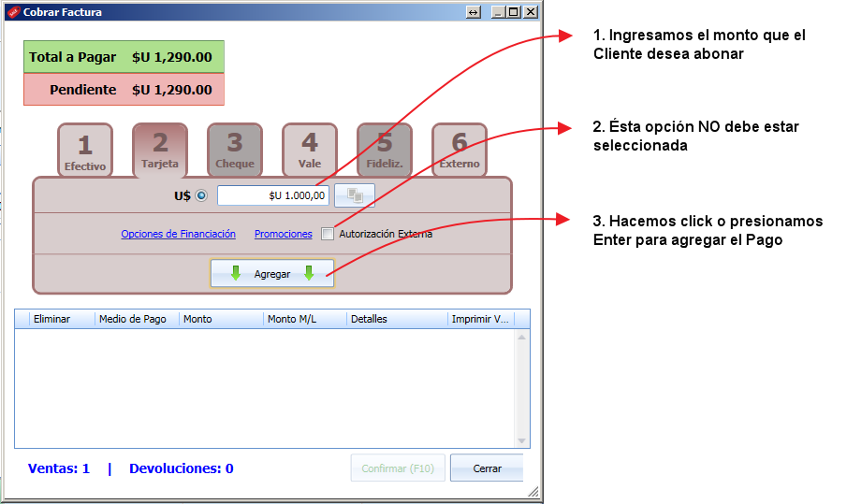This screenshot has width=862, height=504.
Task: Select the U$ currency radio button
Action: click(x=201, y=195)
